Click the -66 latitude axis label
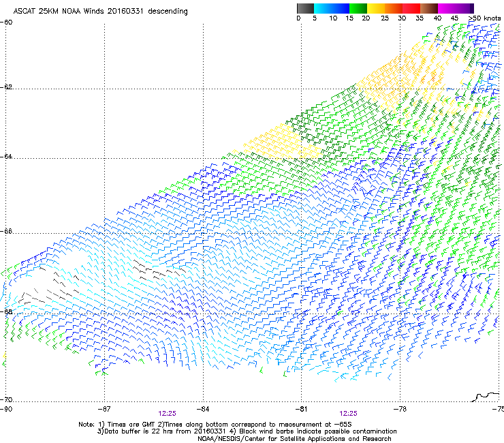Screen dimensions: 504x443 pos(6,232)
